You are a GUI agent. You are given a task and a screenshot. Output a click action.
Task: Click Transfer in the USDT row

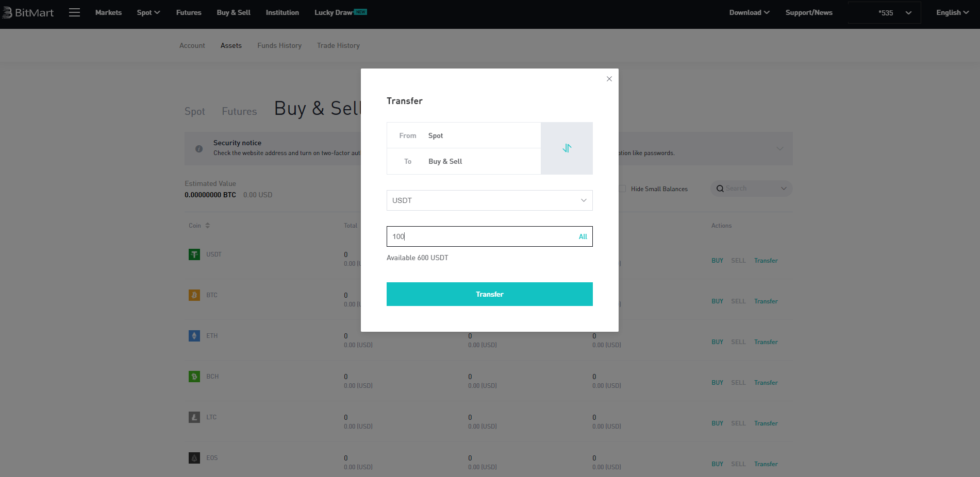pyautogui.click(x=766, y=261)
